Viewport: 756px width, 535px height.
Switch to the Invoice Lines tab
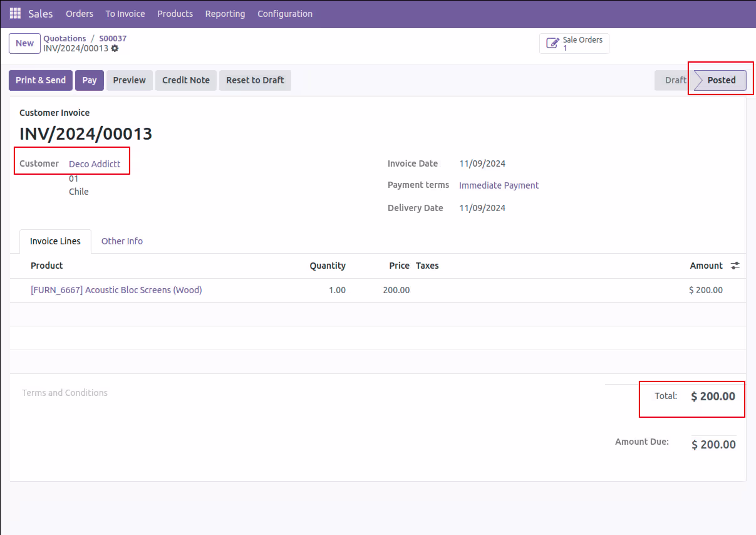click(55, 241)
